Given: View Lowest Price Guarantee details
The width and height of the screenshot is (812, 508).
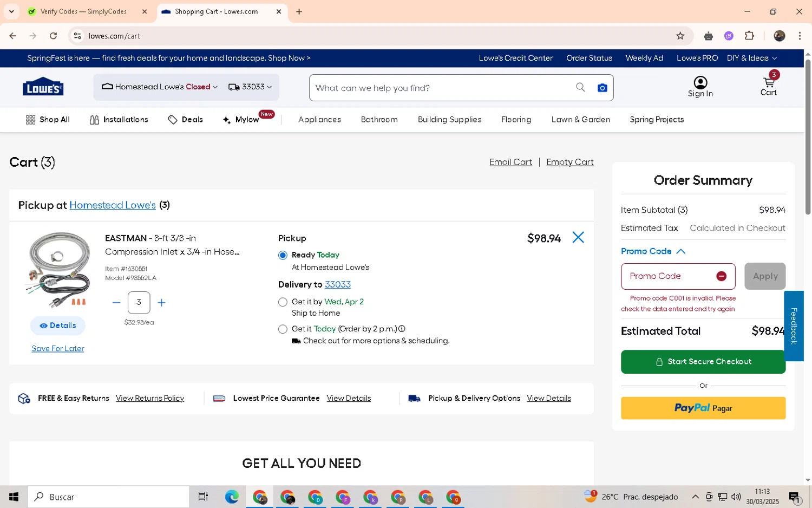Looking at the screenshot, I should tap(349, 399).
